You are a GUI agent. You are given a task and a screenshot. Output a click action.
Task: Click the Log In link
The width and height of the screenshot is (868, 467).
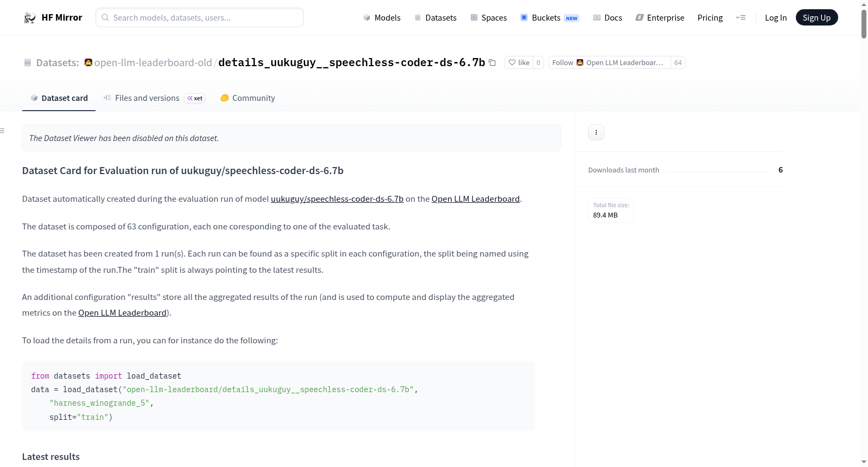point(775,18)
